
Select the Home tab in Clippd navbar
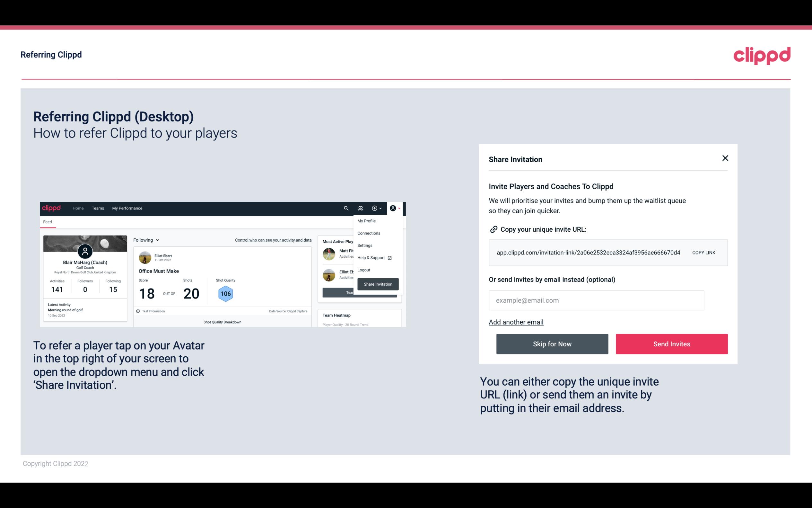point(78,208)
